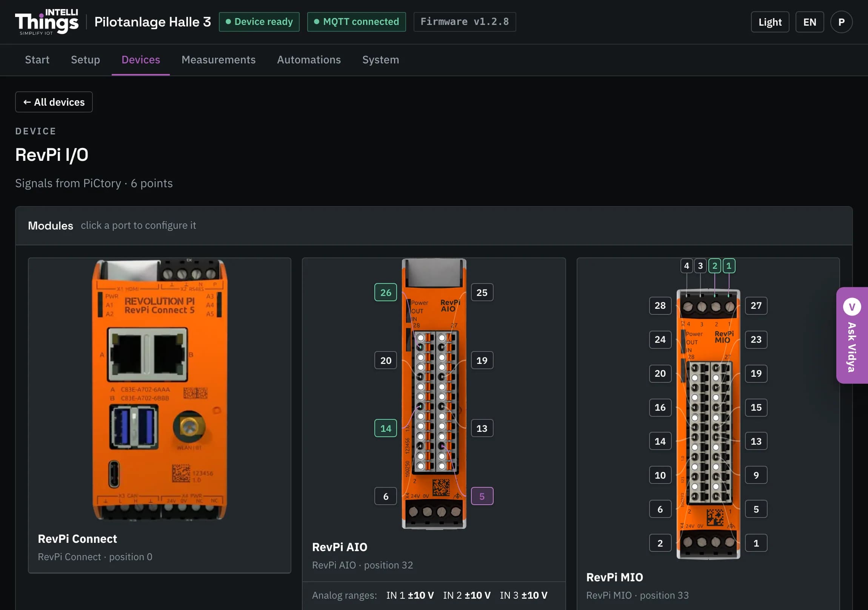Click the Pilotanlage Halle 3 site name

pyautogui.click(x=153, y=22)
